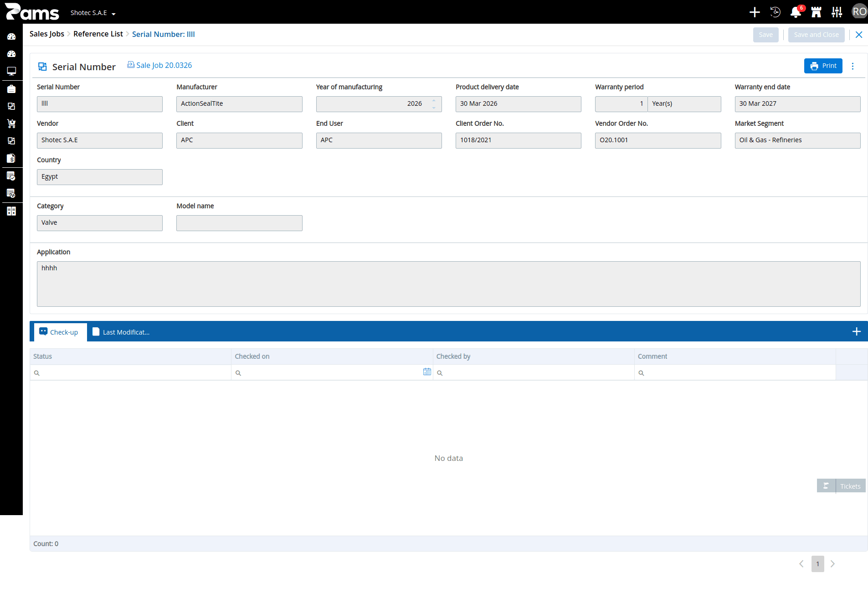Open calendar picker in Checked on filter
The height and width of the screenshot is (599, 868).
click(427, 372)
